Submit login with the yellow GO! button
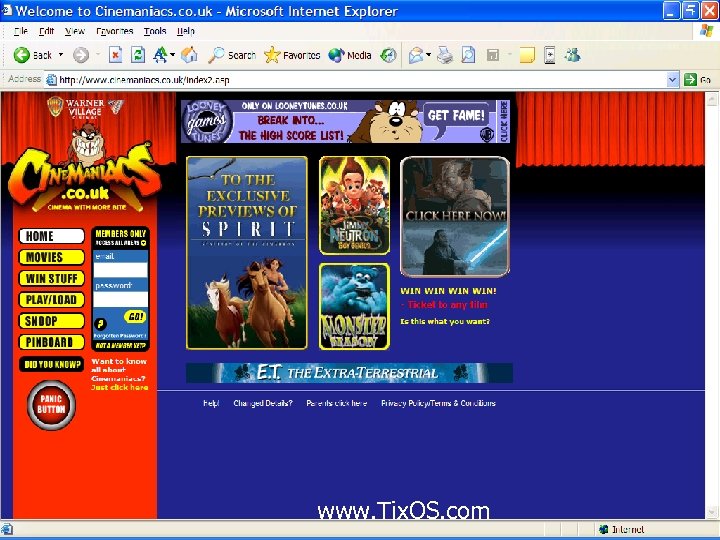The image size is (720, 540). click(135, 316)
